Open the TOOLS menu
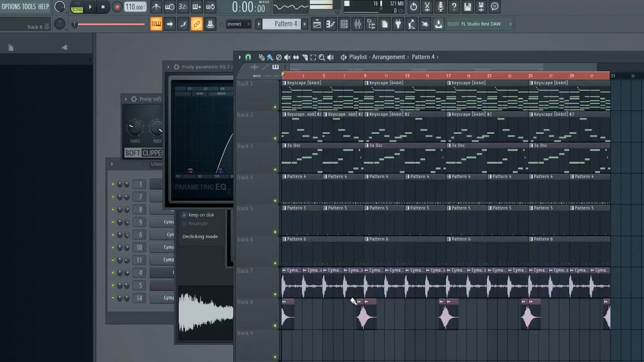The height and width of the screenshot is (362, 644). pyautogui.click(x=29, y=6)
